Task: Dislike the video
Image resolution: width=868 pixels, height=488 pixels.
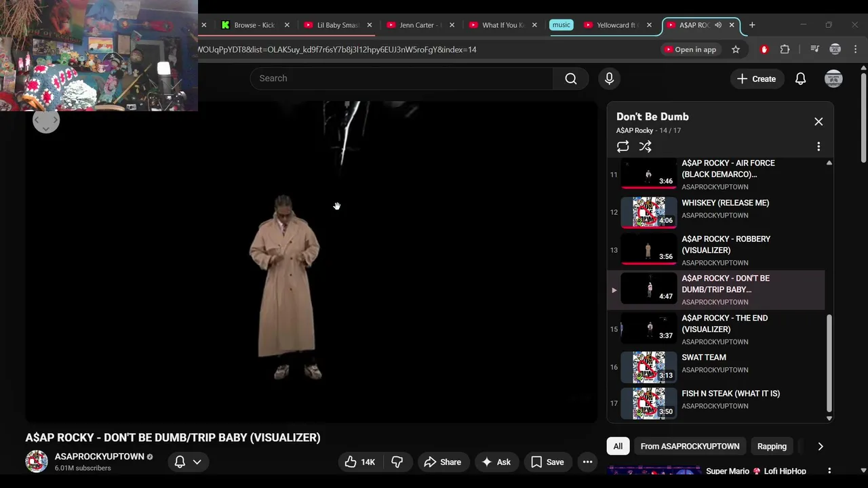Action: (x=397, y=462)
